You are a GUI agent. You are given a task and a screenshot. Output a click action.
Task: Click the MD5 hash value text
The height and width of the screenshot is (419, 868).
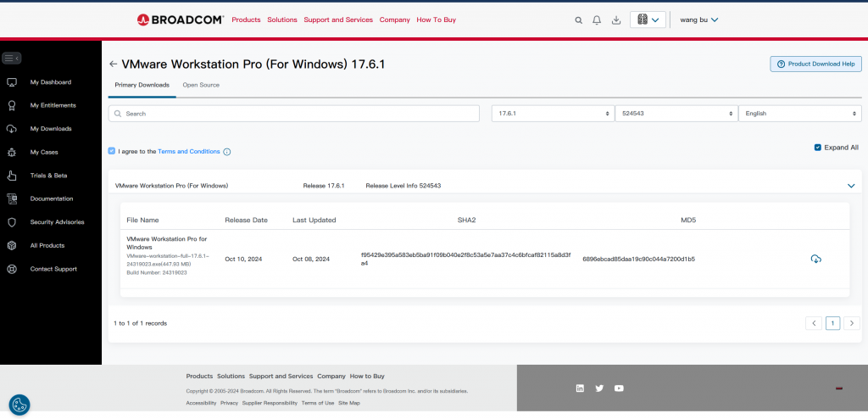(639, 259)
